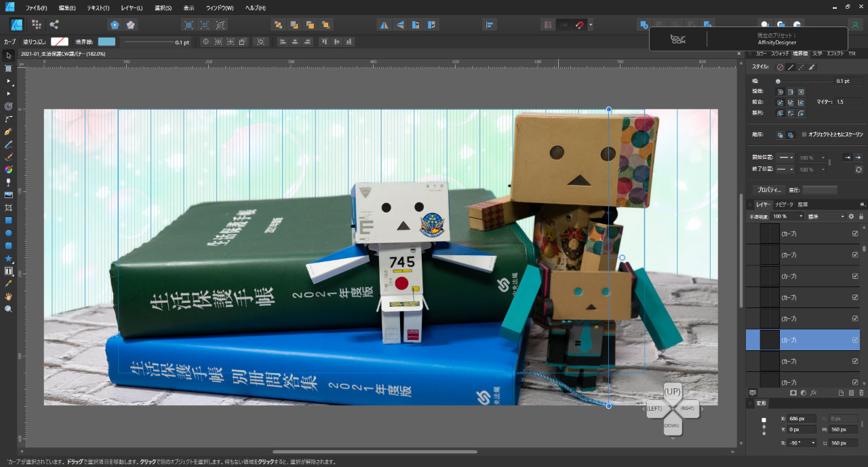868x467 pixels.
Task: Select the Pen tool
Action: [9, 132]
